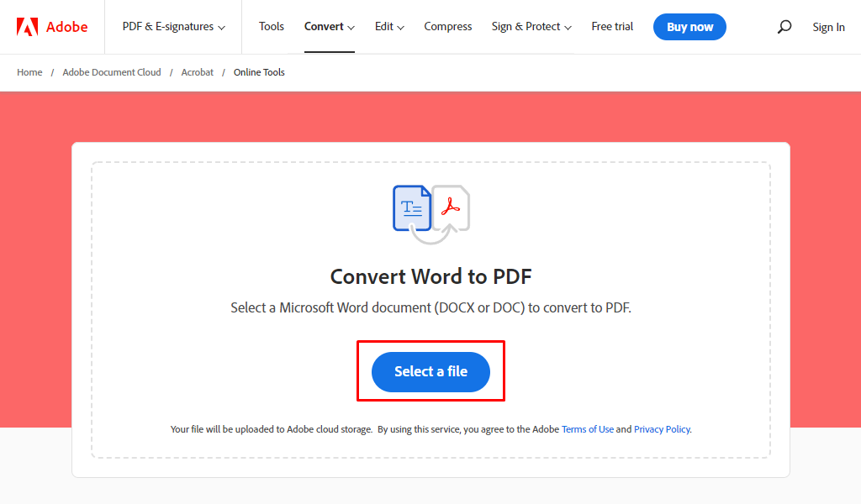
Task: Click the Free trial link
Action: (x=612, y=27)
